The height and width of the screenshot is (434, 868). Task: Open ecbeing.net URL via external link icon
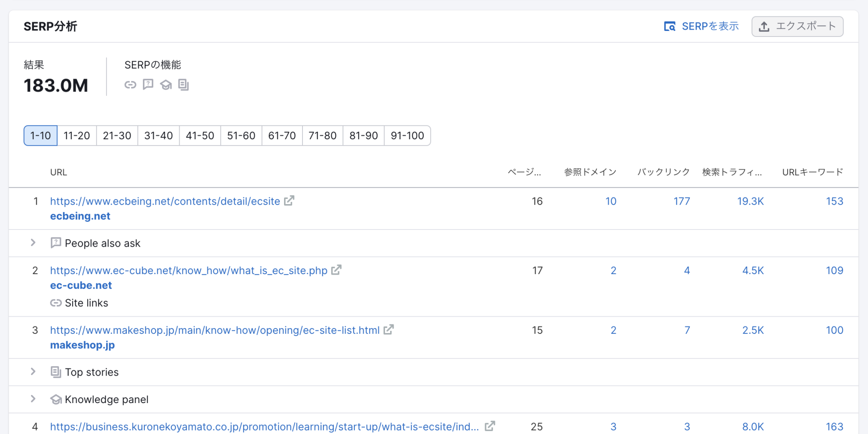[289, 201]
